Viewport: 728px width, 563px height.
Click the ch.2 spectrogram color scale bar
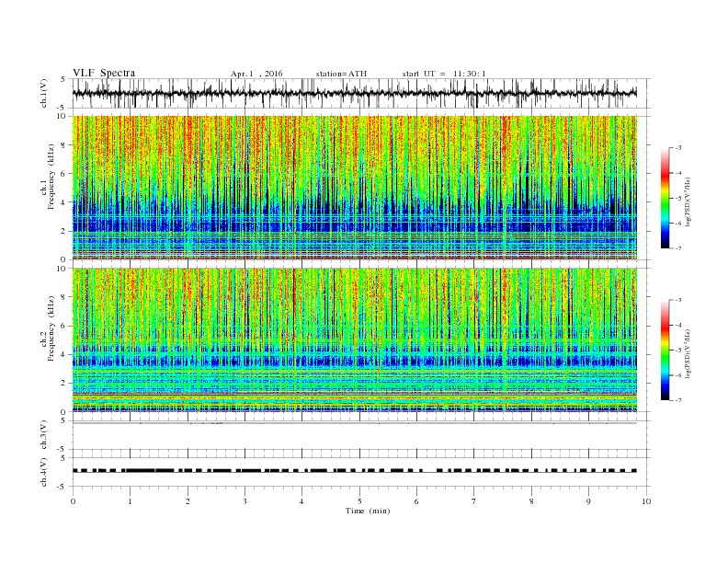(665, 350)
